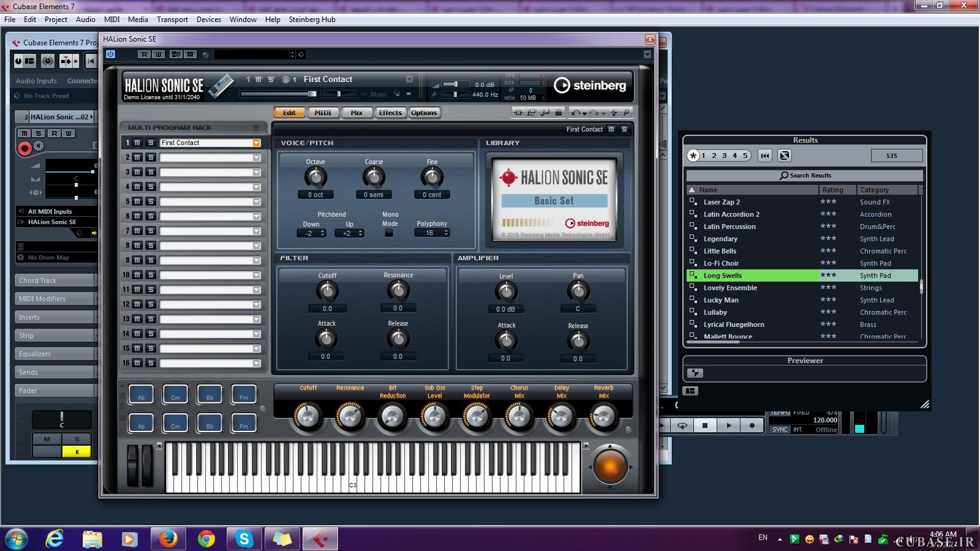Click the filter Cutoff knob
This screenshot has height=551, width=980.
(x=327, y=291)
